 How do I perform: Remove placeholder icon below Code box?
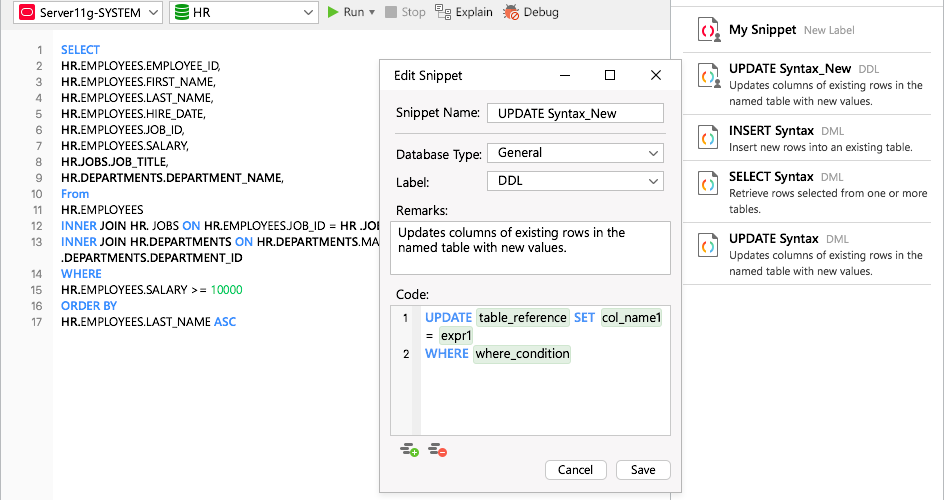click(438, 449)
